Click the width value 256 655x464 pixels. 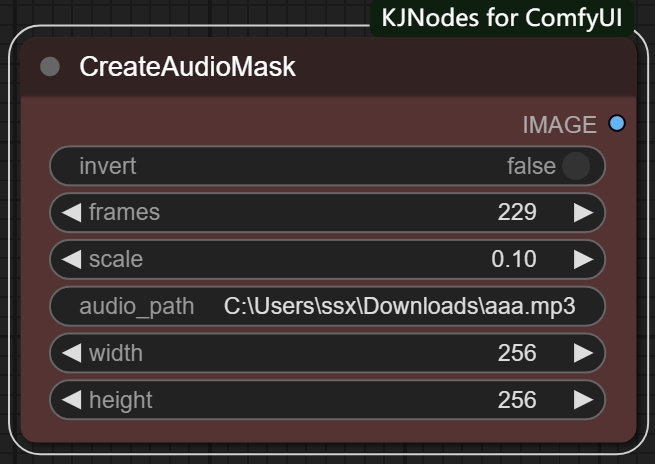(517, 353)
